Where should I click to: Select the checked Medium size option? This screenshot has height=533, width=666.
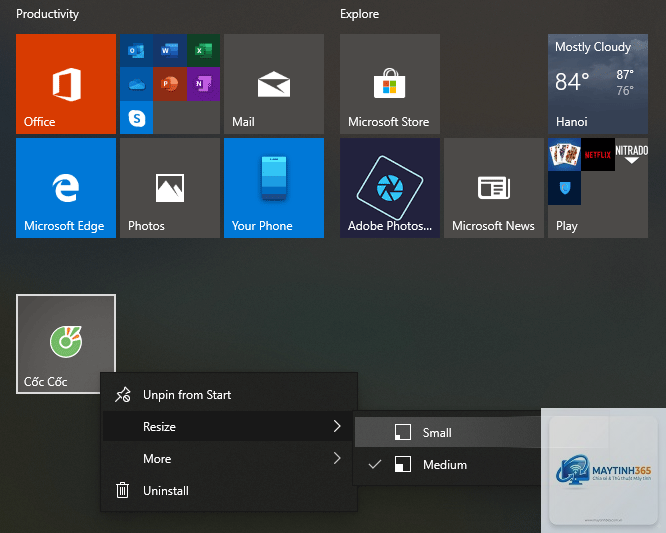tap(448, 465)
